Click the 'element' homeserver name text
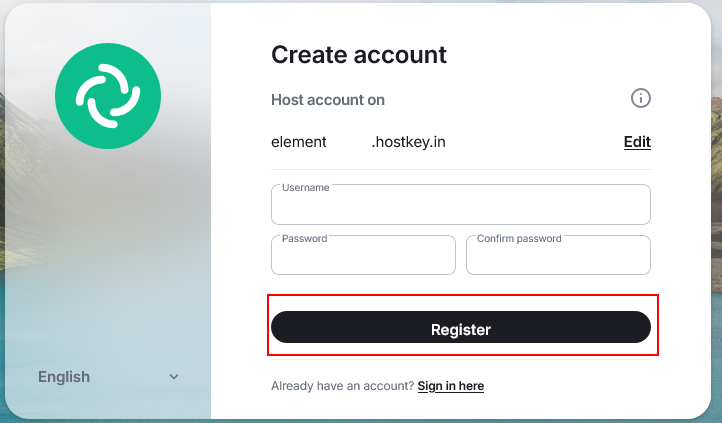 [299, 142]
